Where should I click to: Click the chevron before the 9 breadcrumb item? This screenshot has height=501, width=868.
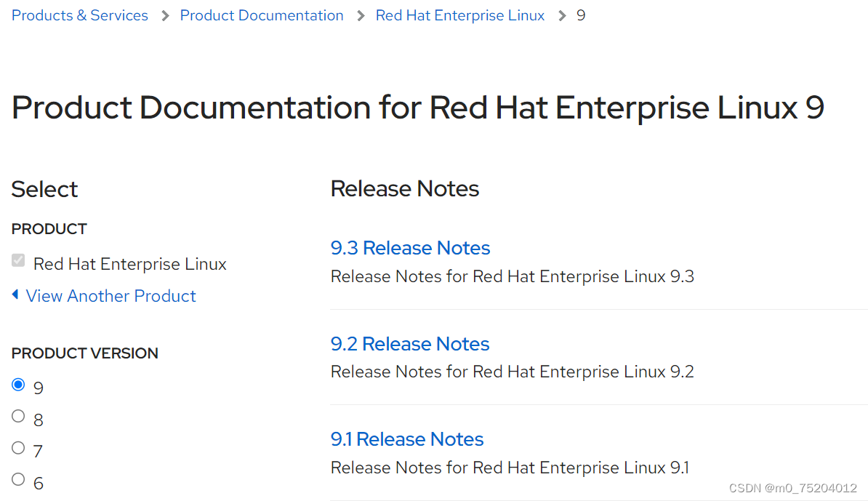560,15
